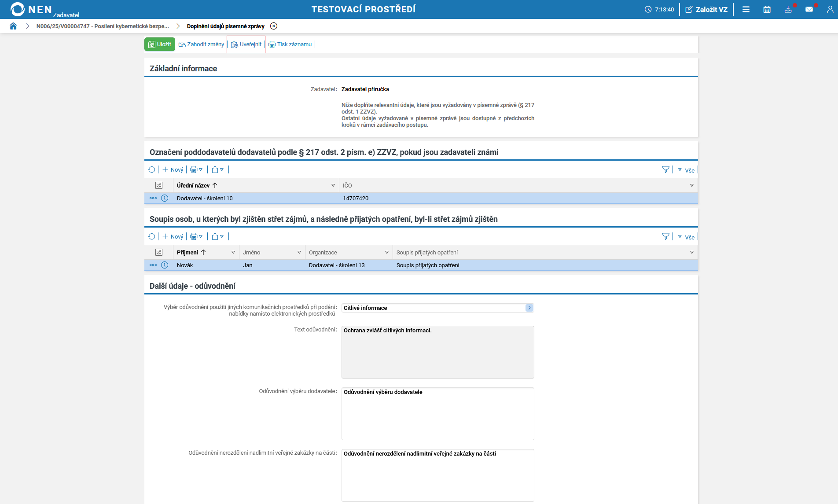Open the hamburger main menu
This screenshot has width=838, height=504.
(746, 9)
